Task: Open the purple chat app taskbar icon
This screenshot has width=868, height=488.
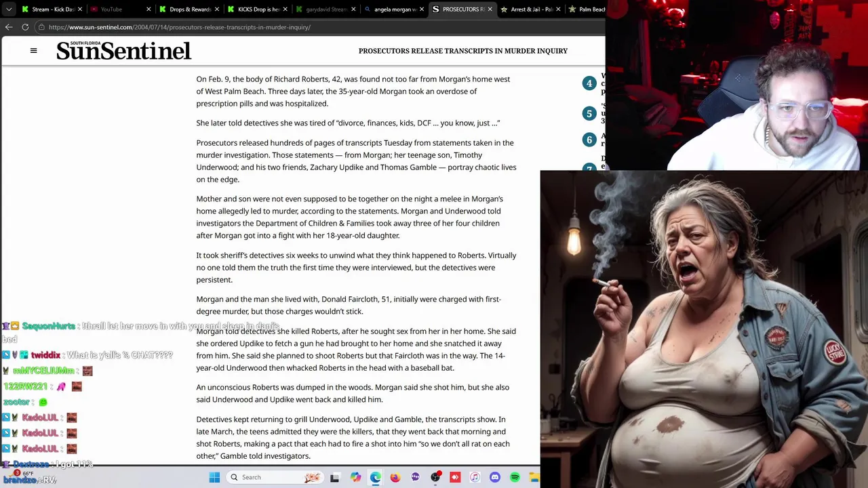Action: [x=415, y=477]
